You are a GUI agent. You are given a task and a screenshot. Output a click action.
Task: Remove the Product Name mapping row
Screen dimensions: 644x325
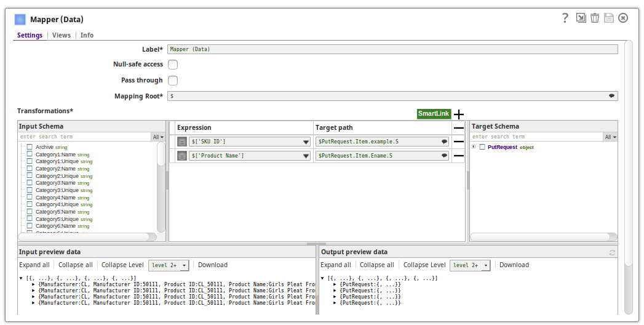click(459, 156)
